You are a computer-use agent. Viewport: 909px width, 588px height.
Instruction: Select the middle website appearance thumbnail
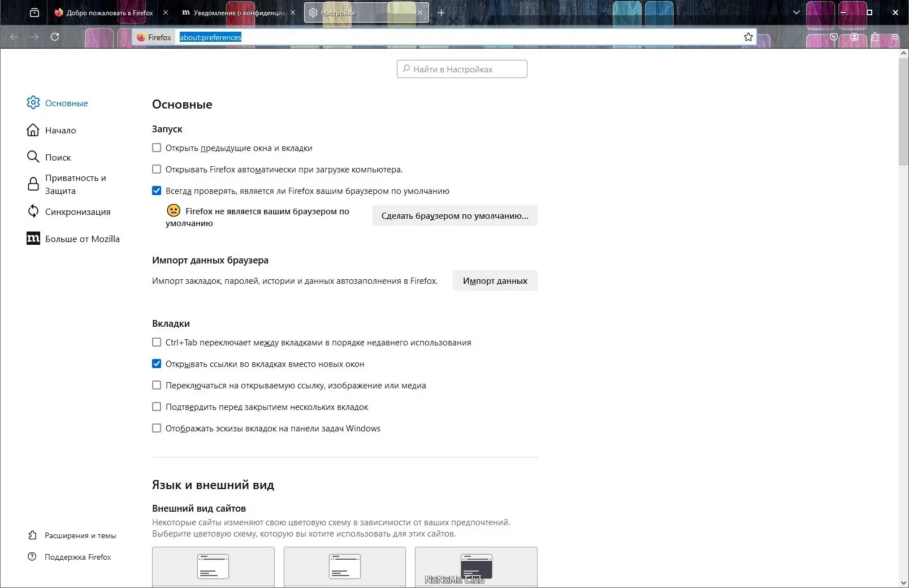tap(345, 567)
